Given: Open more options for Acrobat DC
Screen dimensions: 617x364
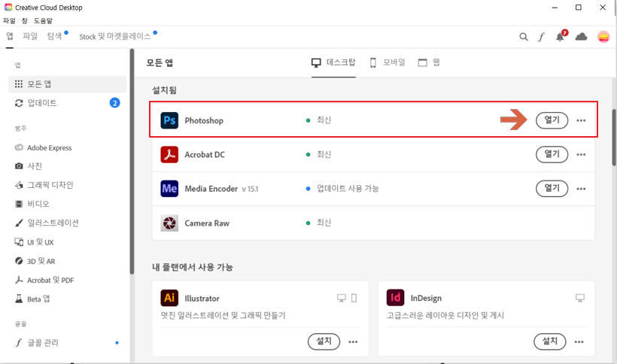Looking at the screenshot, I should (x=581, y=154).
